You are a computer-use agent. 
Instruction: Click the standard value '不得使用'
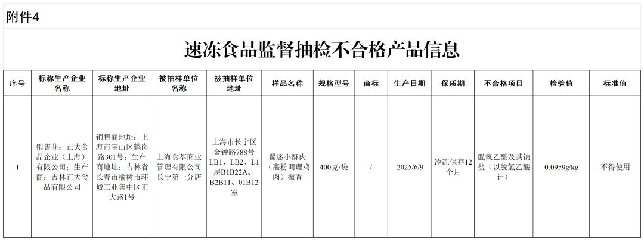click(x=615, y=167)
